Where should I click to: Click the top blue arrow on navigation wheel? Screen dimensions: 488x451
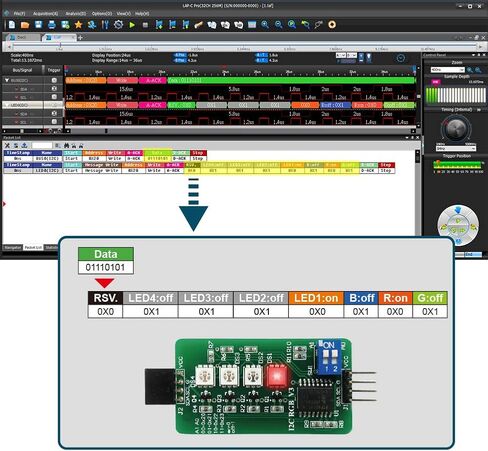[458, 210]
